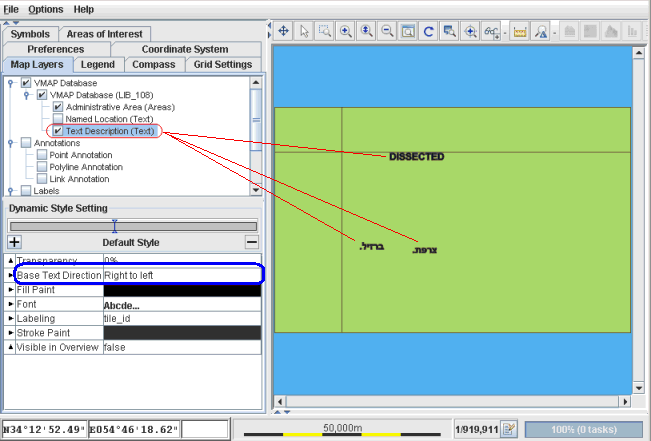Click the Zoom In magnifier icon

(x=346, y=32)
